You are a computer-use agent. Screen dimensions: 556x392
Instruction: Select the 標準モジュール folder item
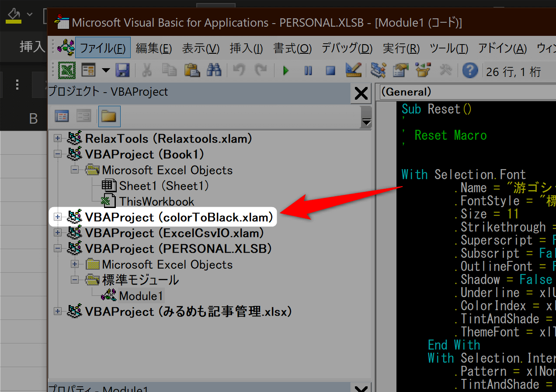pyautogui.click(x=140, y=280)
